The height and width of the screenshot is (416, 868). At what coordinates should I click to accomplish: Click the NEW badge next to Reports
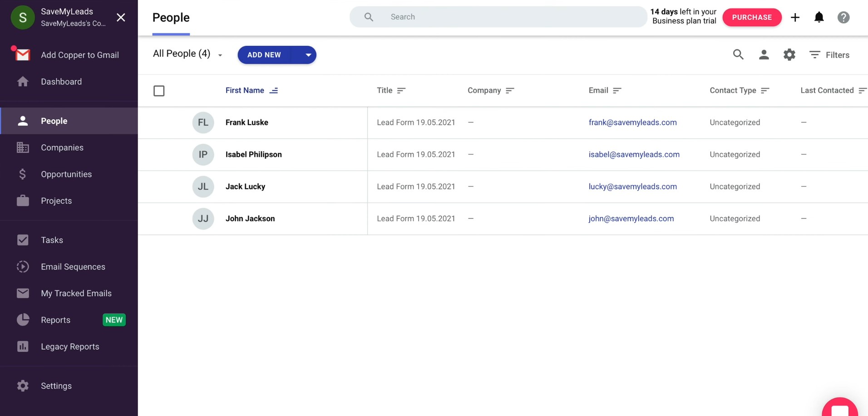coord(114,320)
